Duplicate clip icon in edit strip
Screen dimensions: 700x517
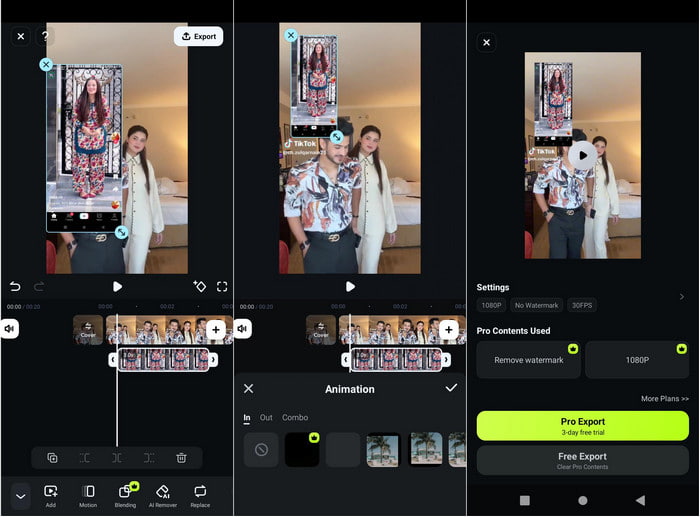click(x=52, y=458)
